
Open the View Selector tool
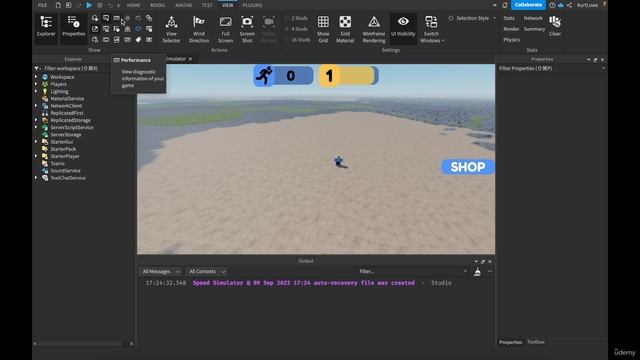[x=171, y=29]
